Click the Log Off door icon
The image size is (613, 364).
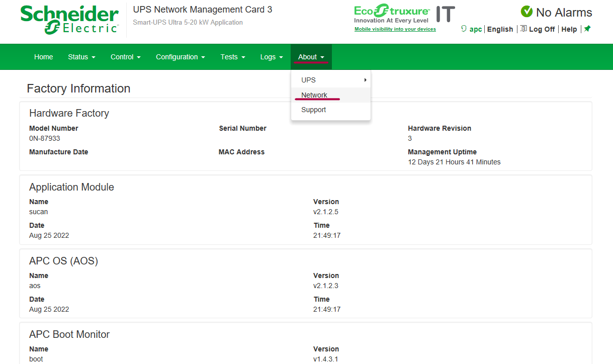(x=523, y=29)
